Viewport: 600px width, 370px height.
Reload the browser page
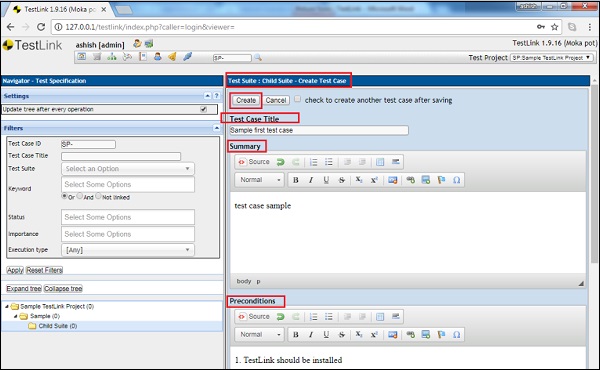[x=41, y=27]
